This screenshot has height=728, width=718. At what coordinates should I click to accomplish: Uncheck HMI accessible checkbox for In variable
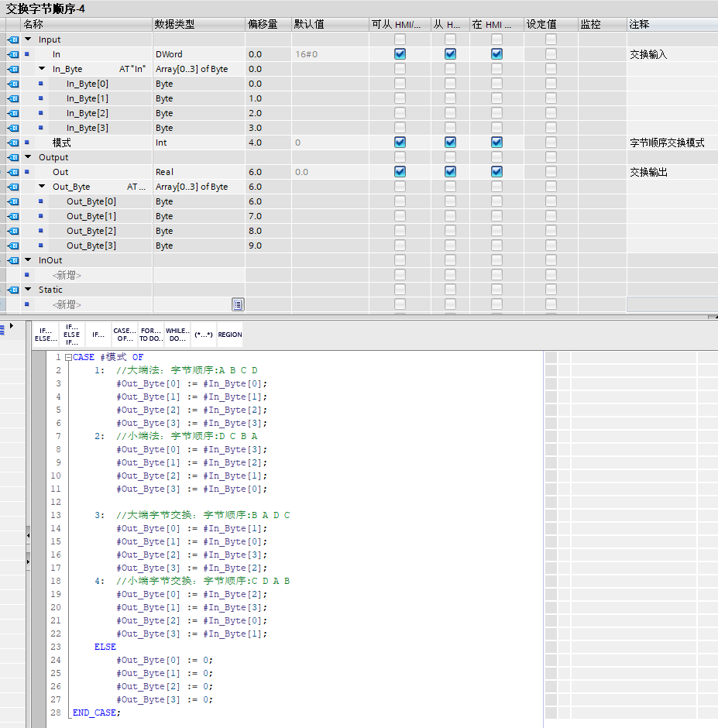tap(400, 54)
